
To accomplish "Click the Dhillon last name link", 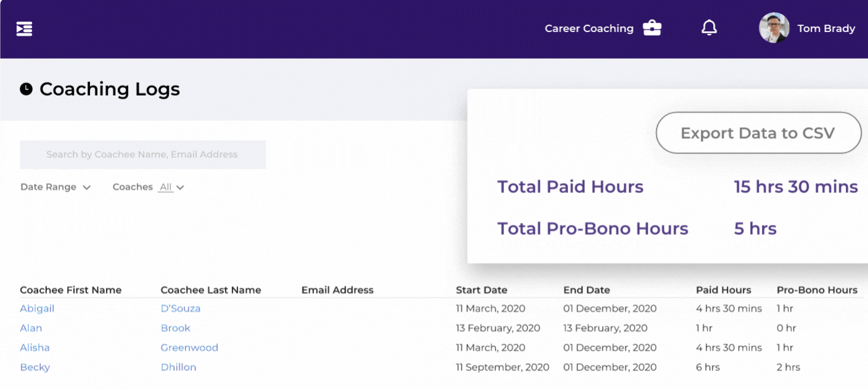I will 178,367.
